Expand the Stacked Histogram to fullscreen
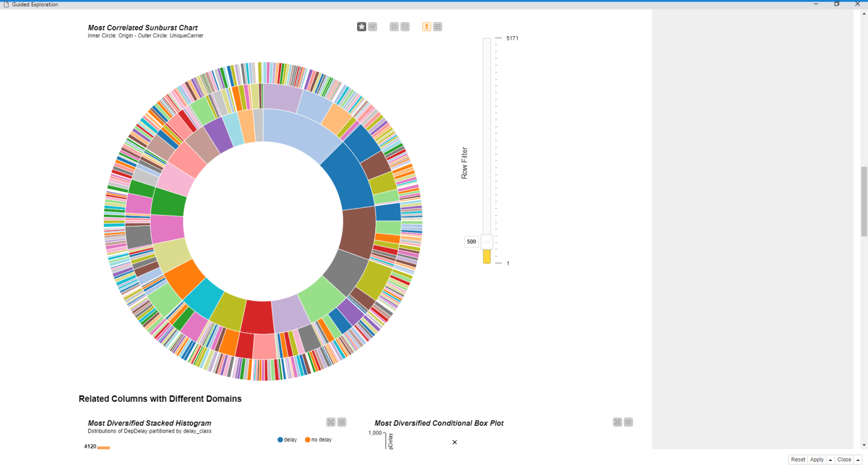868x470 pixels. point(331,422)
